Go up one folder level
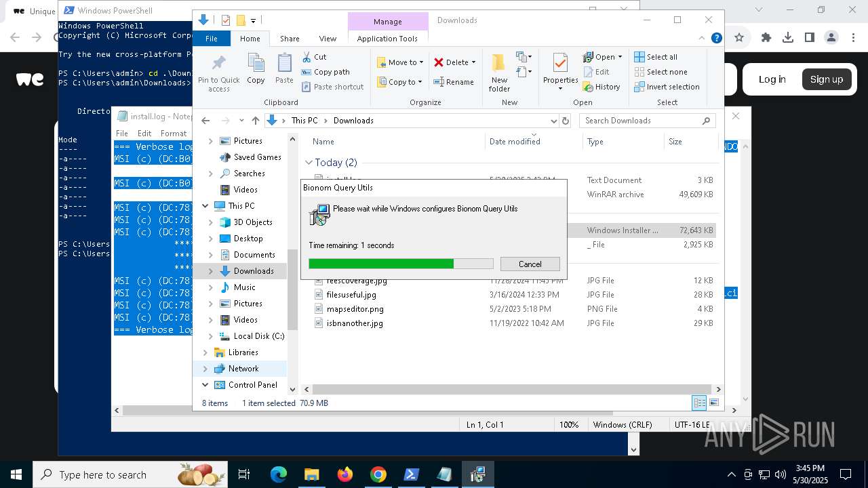 tap(255, 121)
